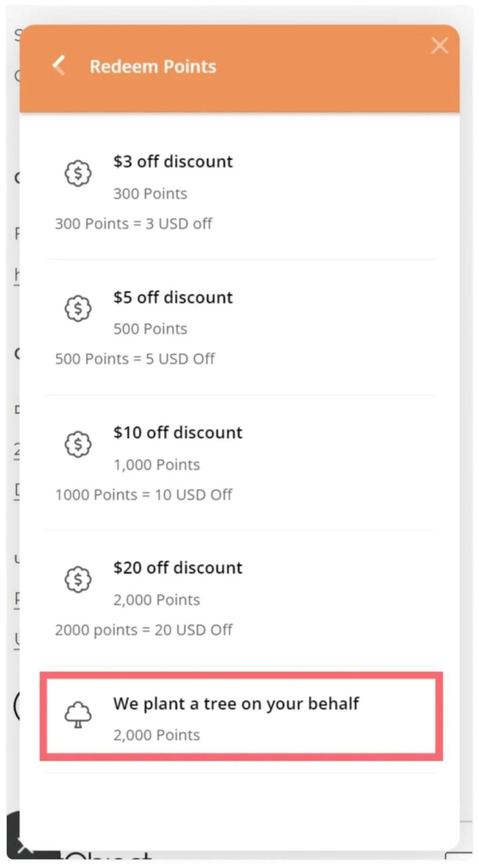Click 2,000 Points under tree planting reward
479x868 pixels.
[x=157, y=735]
